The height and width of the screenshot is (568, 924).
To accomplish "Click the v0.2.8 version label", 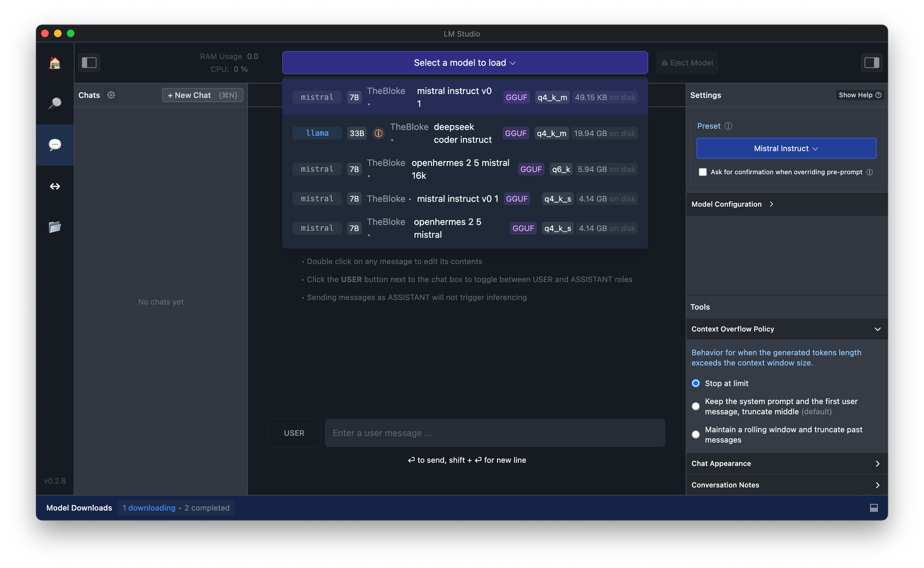I will point(55,481).
